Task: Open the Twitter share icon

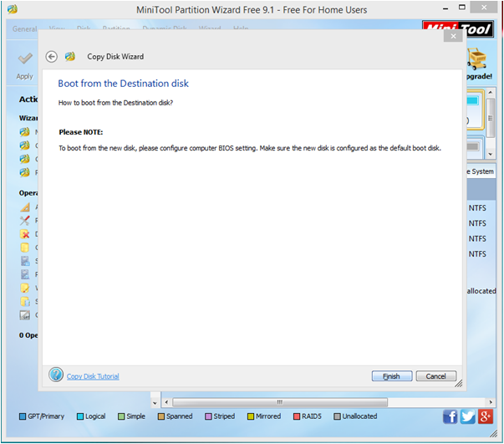Action: tap(468, 416)
